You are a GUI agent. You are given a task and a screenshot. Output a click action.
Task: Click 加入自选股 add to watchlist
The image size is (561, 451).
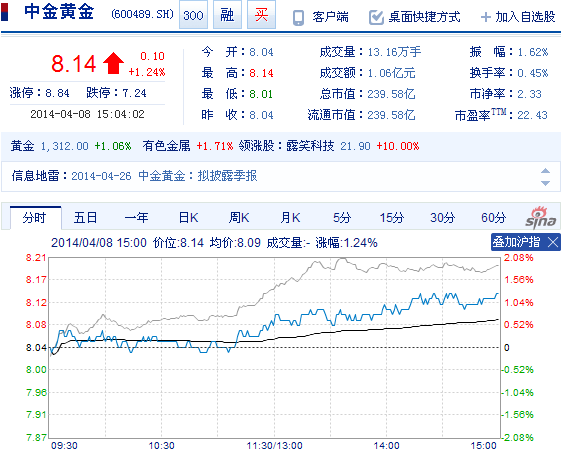click(525, 17)
